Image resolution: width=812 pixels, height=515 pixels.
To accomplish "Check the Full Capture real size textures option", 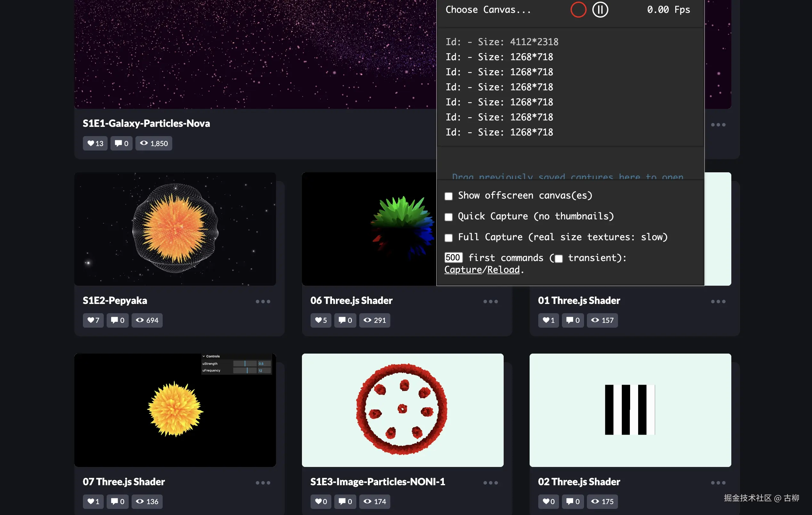I will [449, 238].
